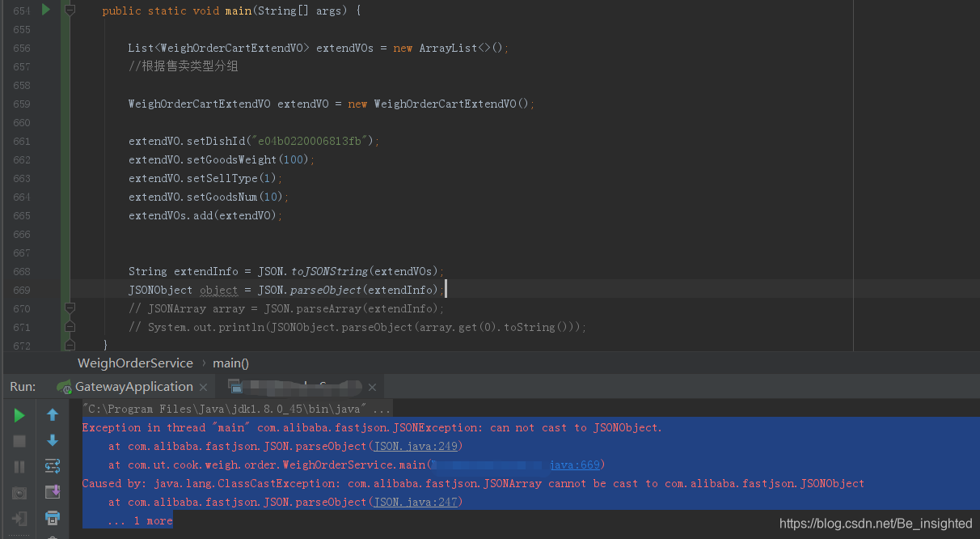This screenshot has width=980, height=539.
Task: Navigate up the stack trace
Action: 52,414
